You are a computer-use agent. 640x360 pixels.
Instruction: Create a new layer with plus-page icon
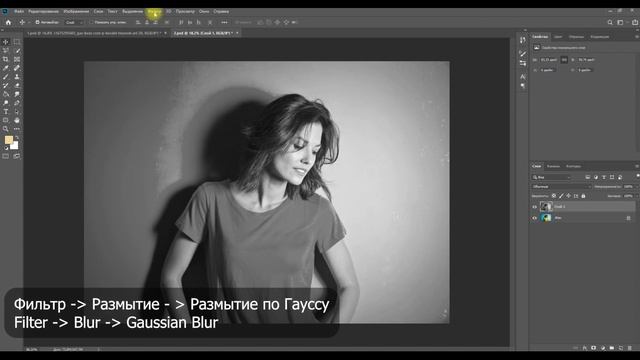click(x=621, y=348)
